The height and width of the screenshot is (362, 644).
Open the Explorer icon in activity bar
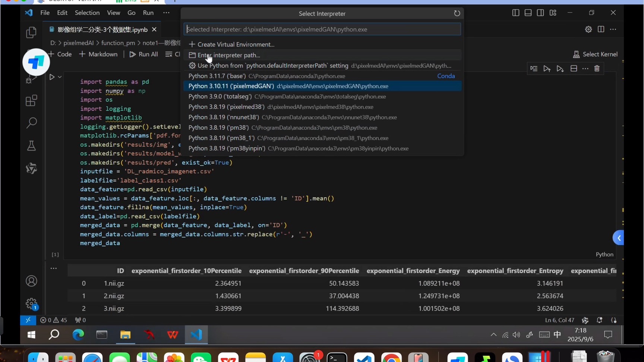tap(31, 33)
